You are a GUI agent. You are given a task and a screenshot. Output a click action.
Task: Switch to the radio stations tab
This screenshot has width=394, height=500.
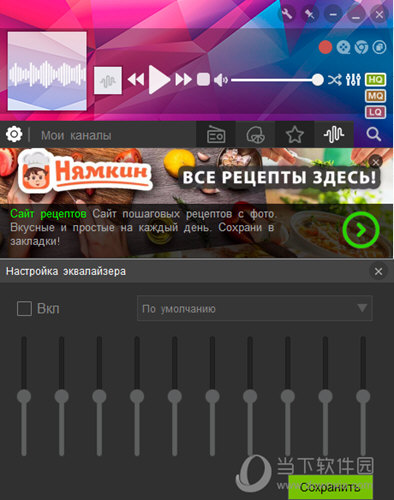coord(216,134)
